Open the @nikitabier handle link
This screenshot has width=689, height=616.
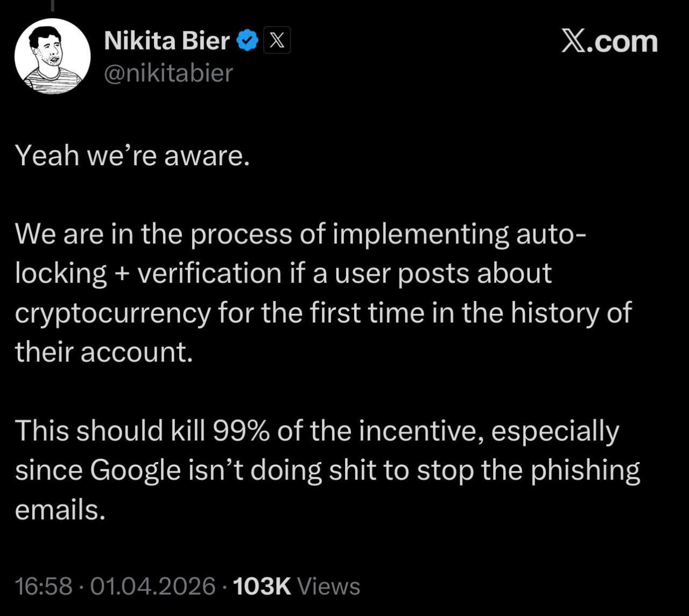(168, 73)
